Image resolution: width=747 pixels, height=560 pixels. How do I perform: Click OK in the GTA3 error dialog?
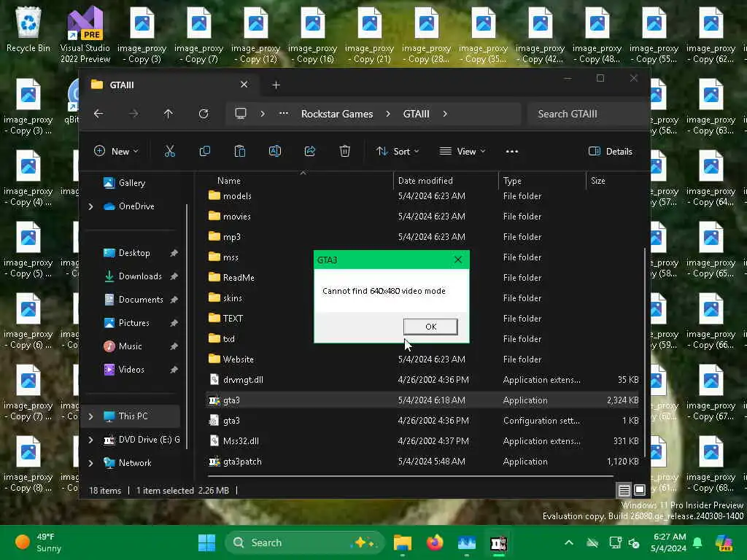(430, 327)
